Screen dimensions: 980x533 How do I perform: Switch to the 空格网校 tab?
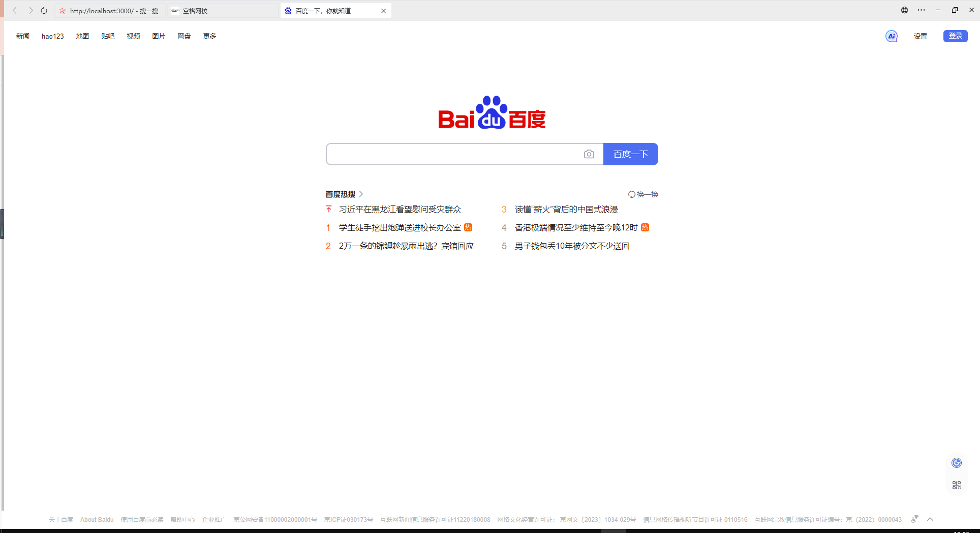click(x=223, y=11)
